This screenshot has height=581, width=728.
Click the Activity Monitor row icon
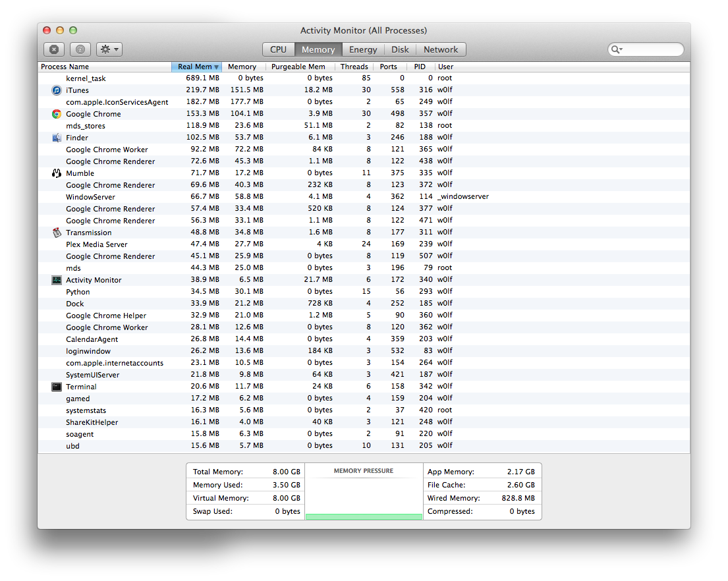[57, 280]
